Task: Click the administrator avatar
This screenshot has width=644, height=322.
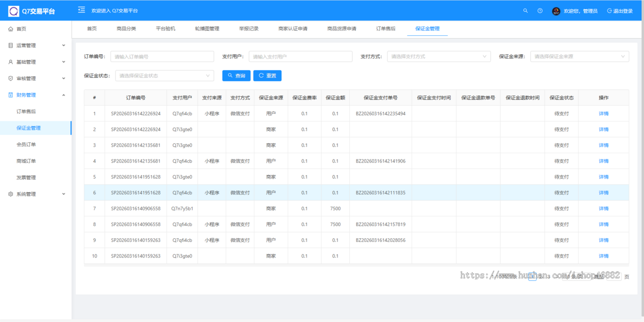Action: pyautogui.click(x=556, y=11)
